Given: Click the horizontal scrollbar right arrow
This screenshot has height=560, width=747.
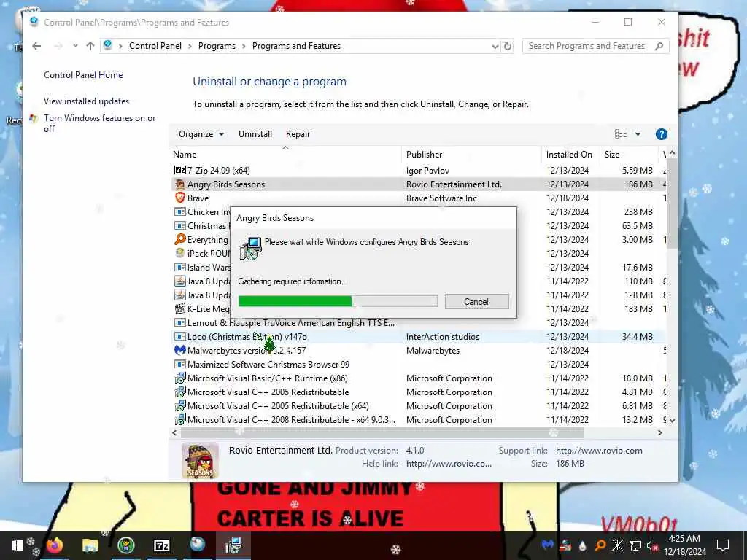Looking at the screenshot, I should 659,433.
